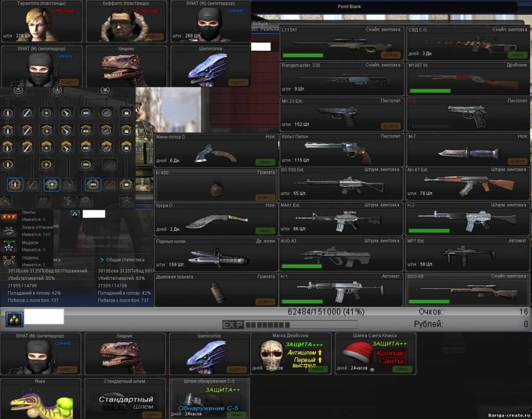532x419 pixels.
Task: Select the Кукри D knife
Action: pyautogui.click(x=216, y=219)
